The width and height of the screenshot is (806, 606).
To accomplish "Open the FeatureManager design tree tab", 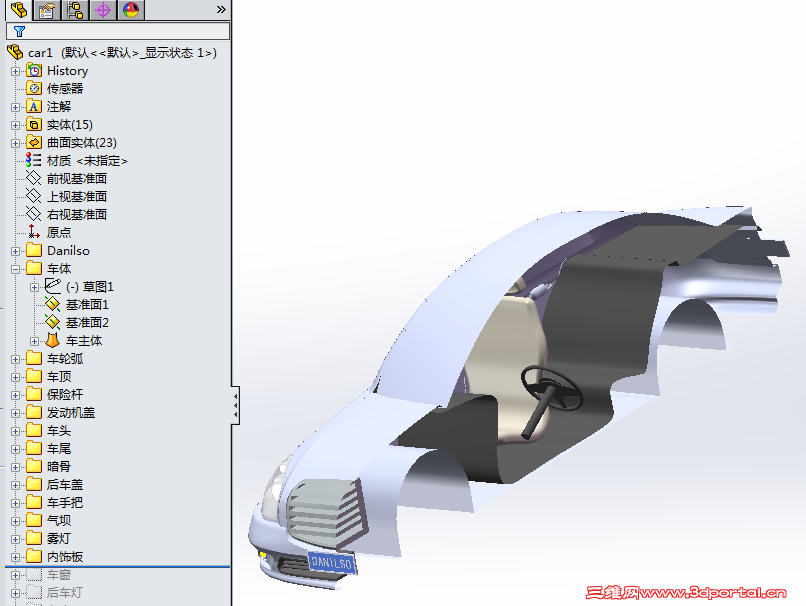I will tap(19, 10).
